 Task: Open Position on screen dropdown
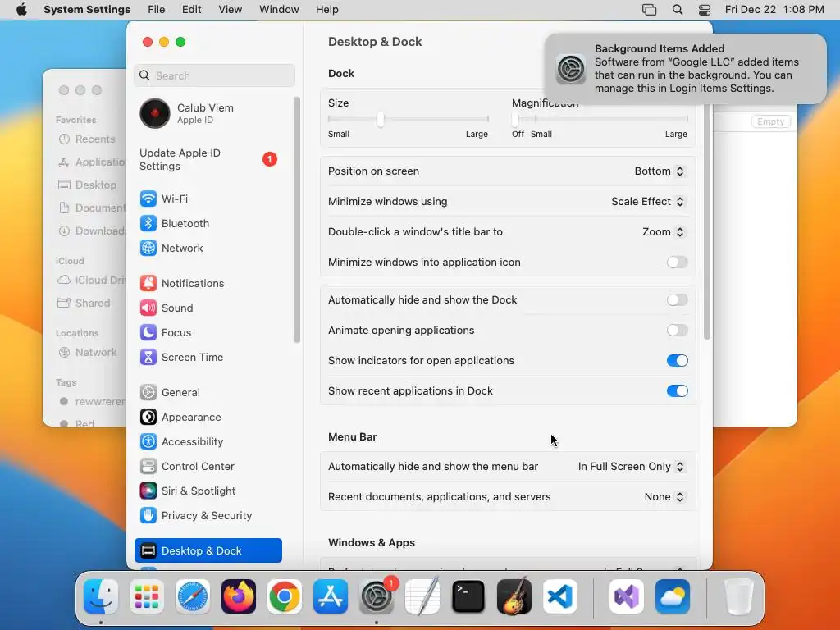click(660, 171)
